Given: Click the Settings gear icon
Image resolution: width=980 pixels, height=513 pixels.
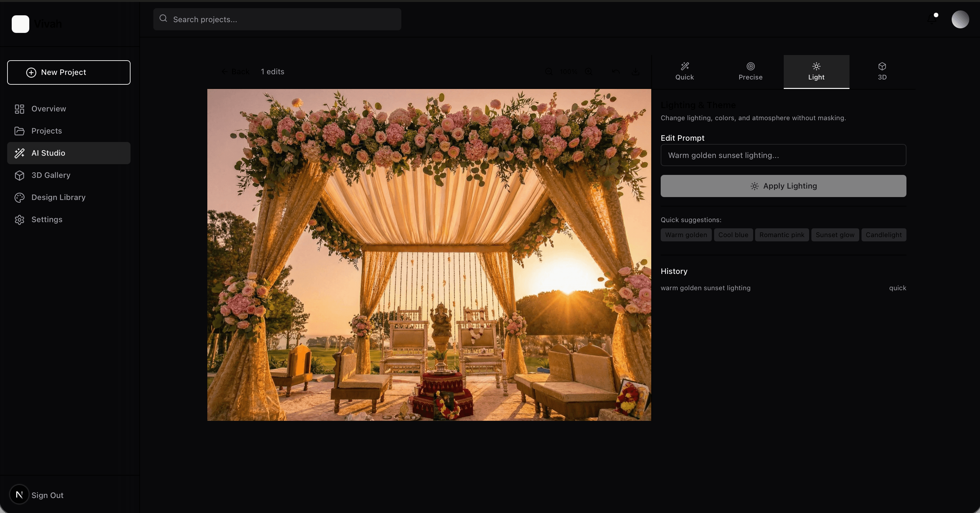Looking at the screenshot, I should (x=20, y=220).
